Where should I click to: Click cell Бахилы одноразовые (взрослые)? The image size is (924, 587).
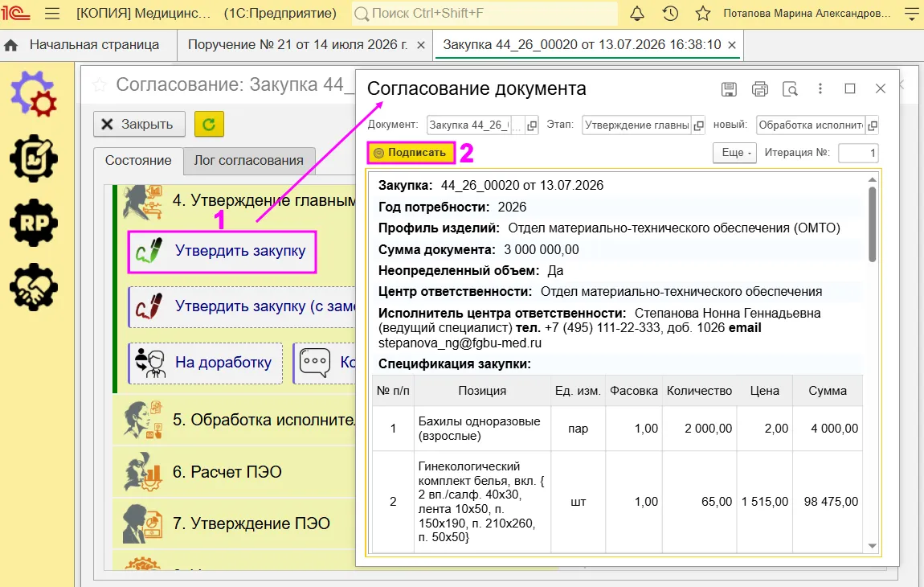pyautogui.click(x=482, y=429)
